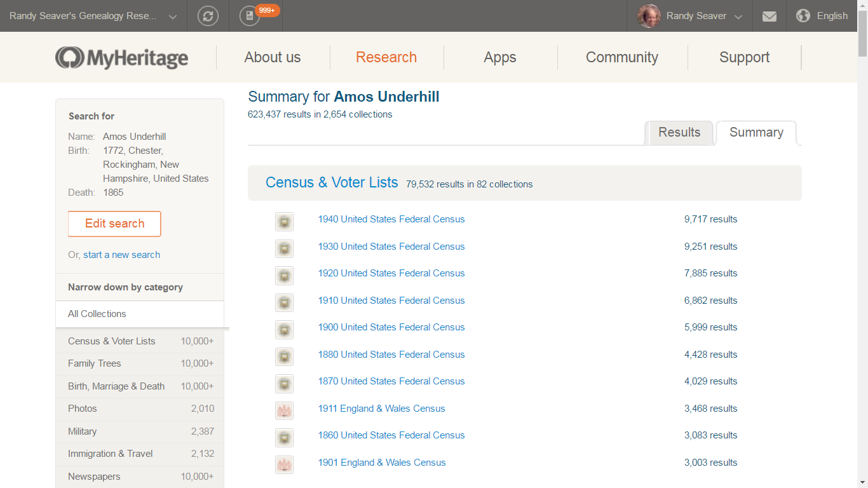Click the 1901 England & Wales Census collection icon
The width and height of the screenshot is (868, 488).
pyautogui.click(x=284, y=464)
